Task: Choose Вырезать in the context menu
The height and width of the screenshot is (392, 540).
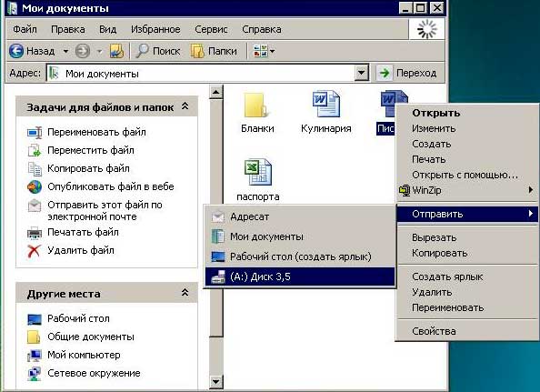Action: (467, 237)
